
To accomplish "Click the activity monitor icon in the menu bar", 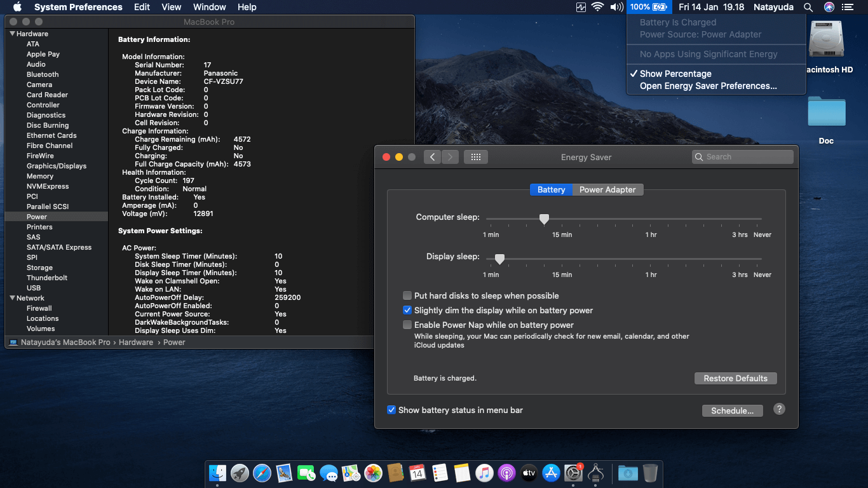I will click(581, 7).
